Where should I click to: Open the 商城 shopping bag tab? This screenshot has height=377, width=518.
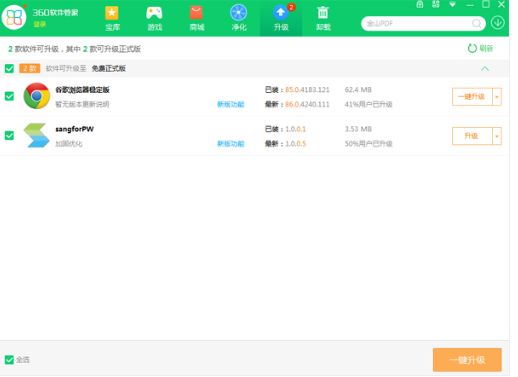(x=197, y=18)
